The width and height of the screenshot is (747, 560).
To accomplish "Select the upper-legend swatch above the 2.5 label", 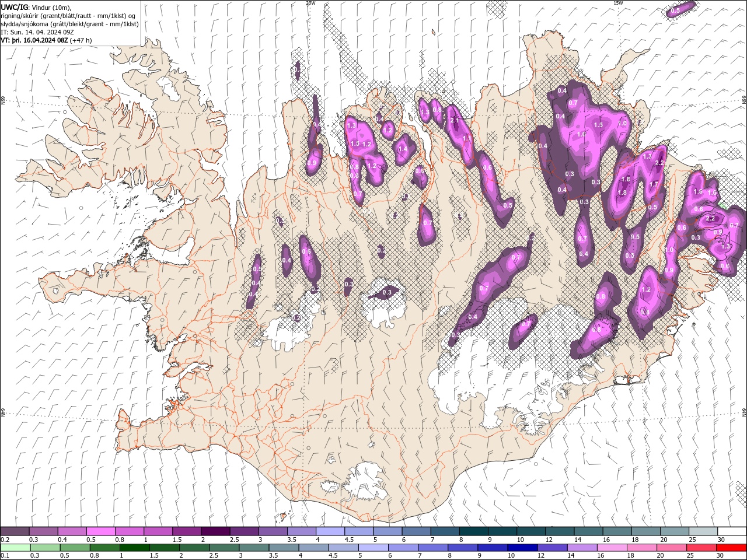I will (244, 531).
